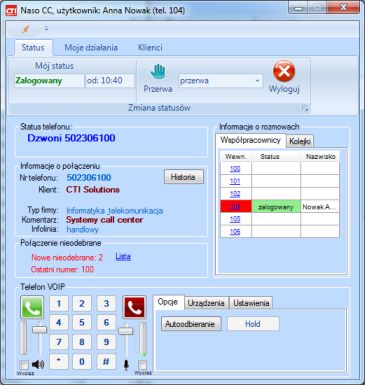The width and height of the screenshot is (365, 385).
Task: Dial digit 9 on keypad
Action: [106, 342]
